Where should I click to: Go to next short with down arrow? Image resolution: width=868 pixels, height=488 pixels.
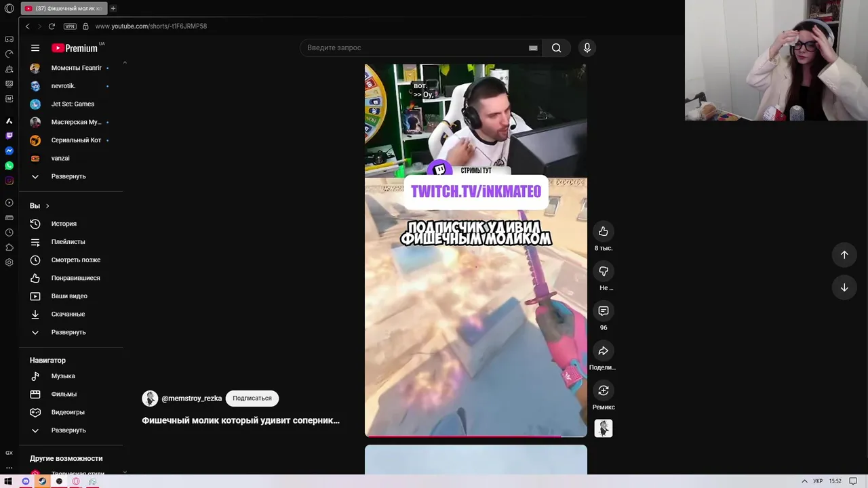point(844,287)
